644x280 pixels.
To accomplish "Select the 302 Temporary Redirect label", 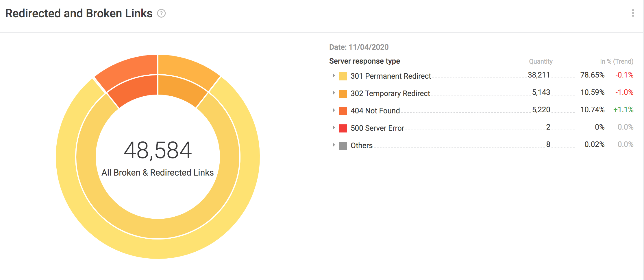I will [390, 93].
